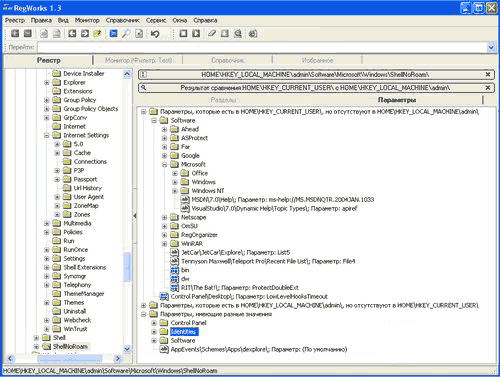The width and height of the screenshot is (500, 377).
Task: Click the splitter collapse arrow between panes
Action: coord(135,216)
